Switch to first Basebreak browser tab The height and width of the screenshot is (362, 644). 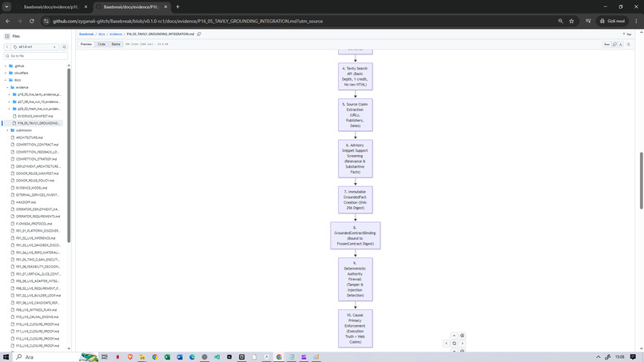[x=50, y=6]
